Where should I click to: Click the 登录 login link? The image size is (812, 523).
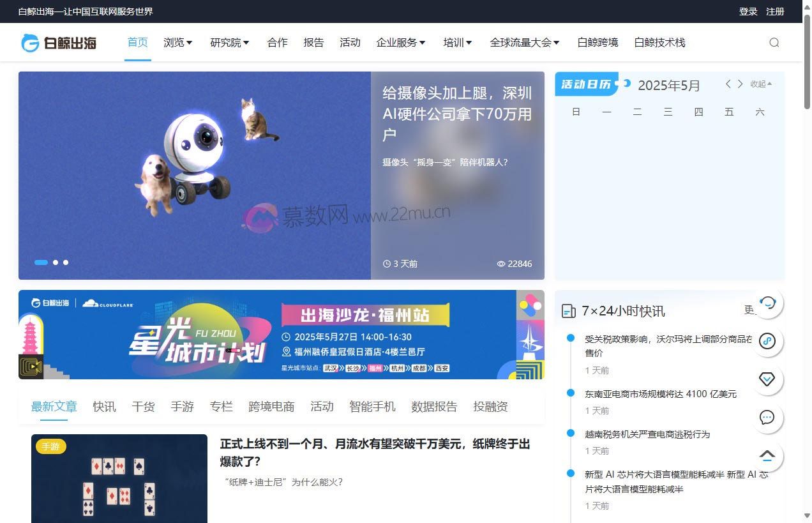point(748,11)
